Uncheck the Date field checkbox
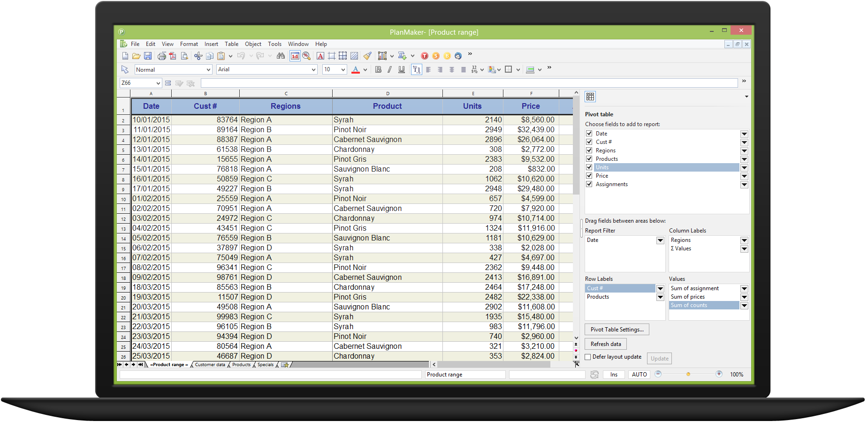The height and width of the screenshot is (436, 868). 589,134
